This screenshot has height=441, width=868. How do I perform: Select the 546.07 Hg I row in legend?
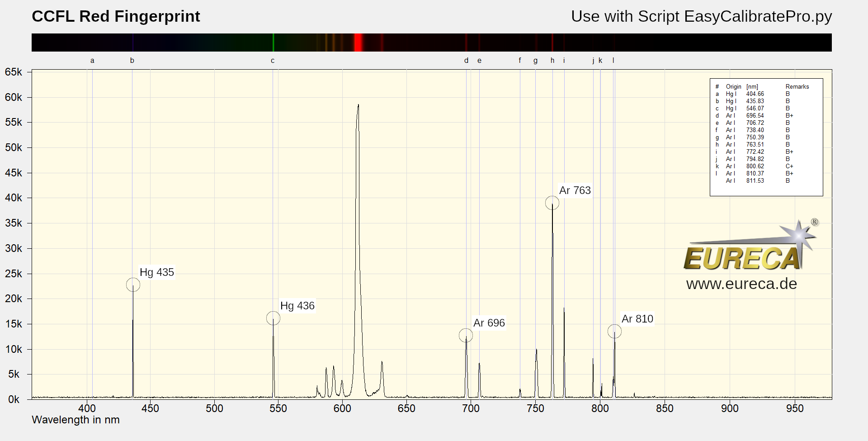click(755, 109)
